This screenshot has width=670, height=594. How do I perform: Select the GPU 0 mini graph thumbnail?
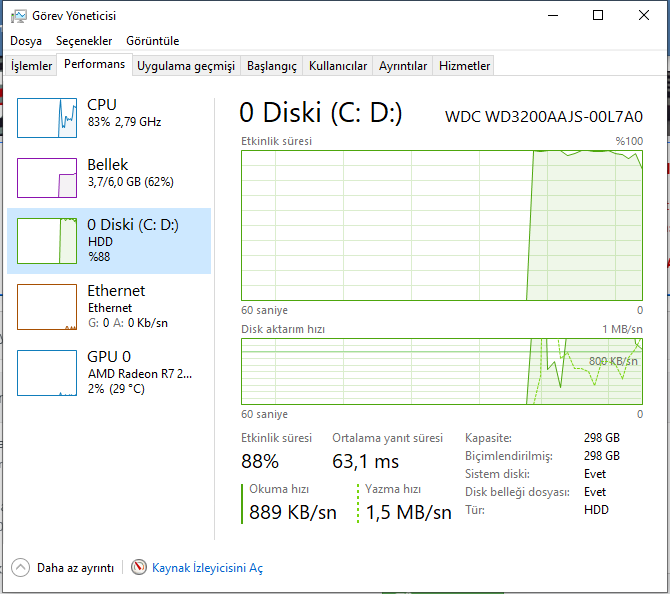pos(47,373)
